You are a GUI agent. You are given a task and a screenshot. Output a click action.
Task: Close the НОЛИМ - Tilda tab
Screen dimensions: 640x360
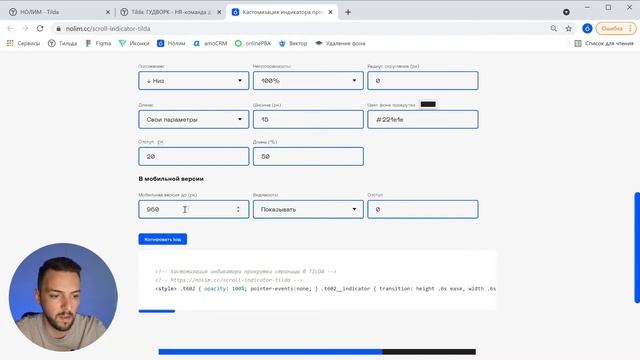coord(108,12)
